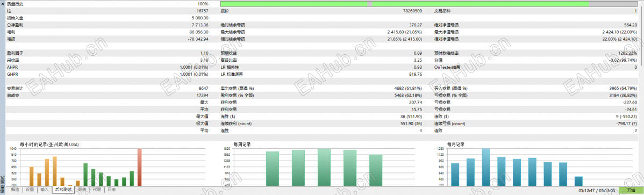Click the 每周记录 weekly chart title

pyautogui.click(x=242, y=145)
